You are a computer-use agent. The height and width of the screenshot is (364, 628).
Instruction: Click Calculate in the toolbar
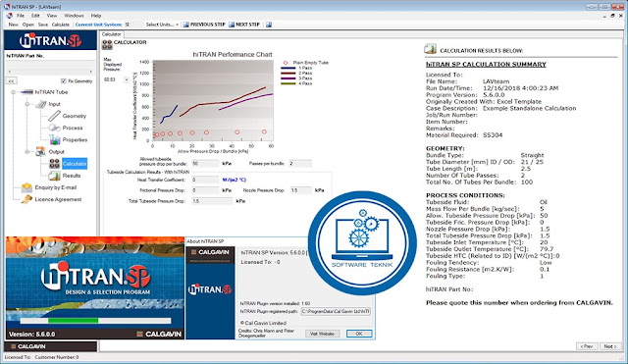[x=61, y=25]
